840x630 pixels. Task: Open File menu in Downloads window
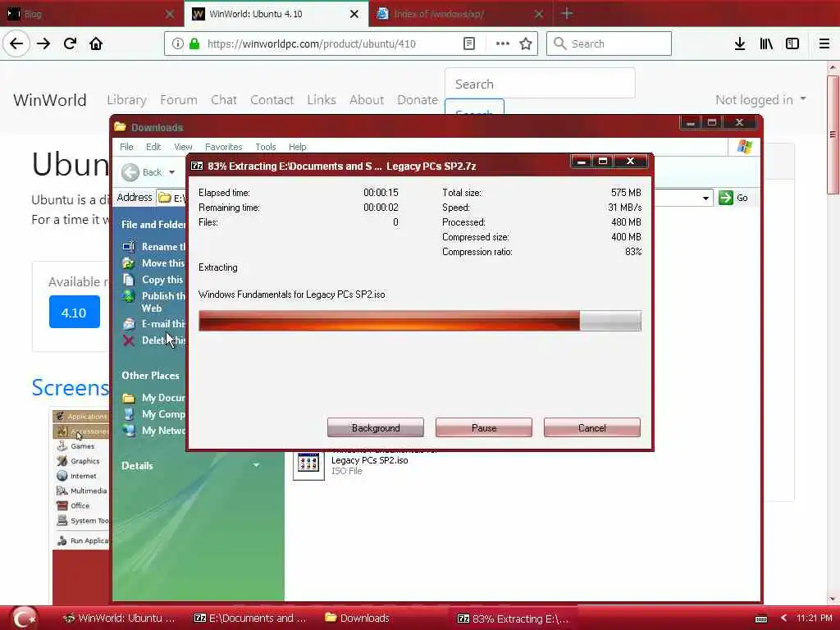click(x=126, y=147)
